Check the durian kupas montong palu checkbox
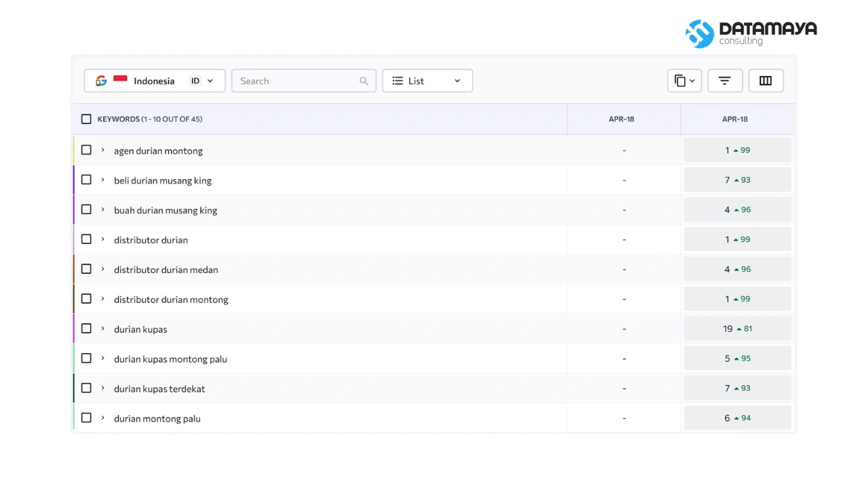 [86, 359]
